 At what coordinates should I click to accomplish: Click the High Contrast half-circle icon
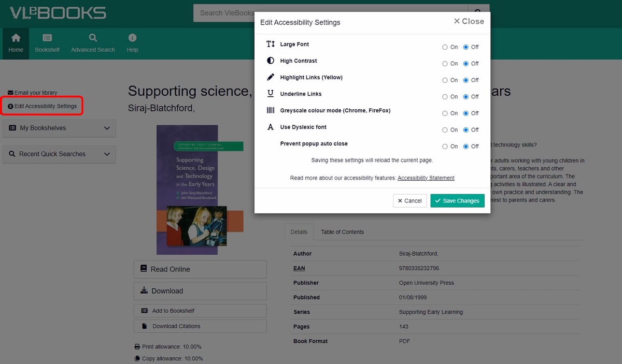[271, 61]
